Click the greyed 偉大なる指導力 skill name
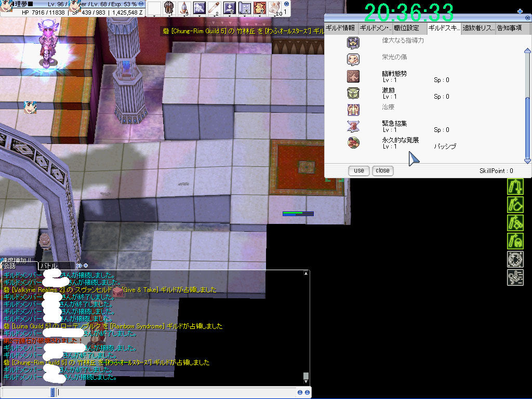The image size is (532, 399). click(x=403, y=41)
